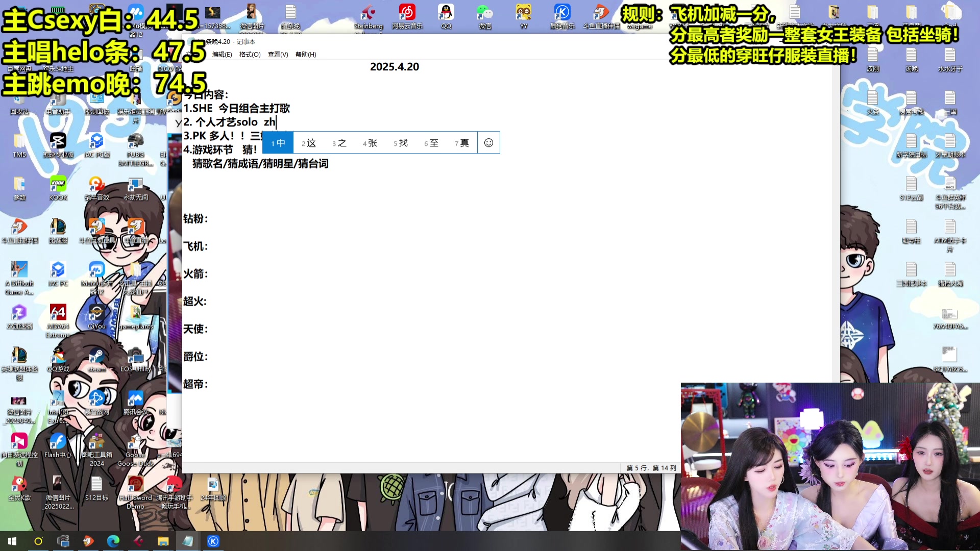Open the Kugou K icon in the taskbar
The height and width of the screenshot is (551, 980).
pos(213,541)
